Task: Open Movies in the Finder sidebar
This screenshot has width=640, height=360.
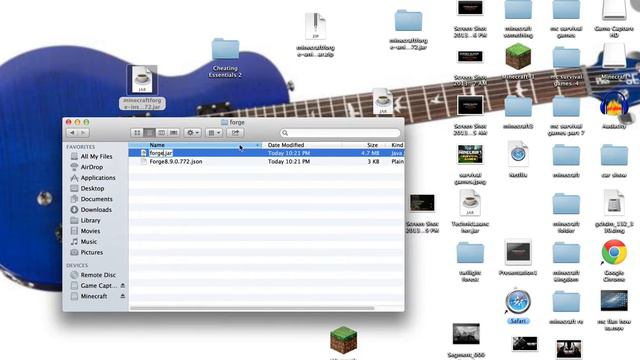Action: coord(90,231)
